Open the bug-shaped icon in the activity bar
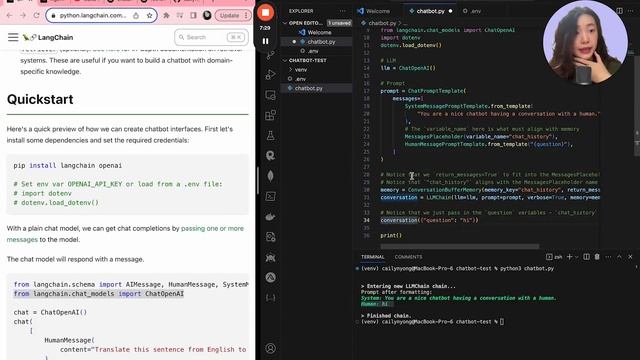The height and width of the screenshot is (360, 640). 270,258
